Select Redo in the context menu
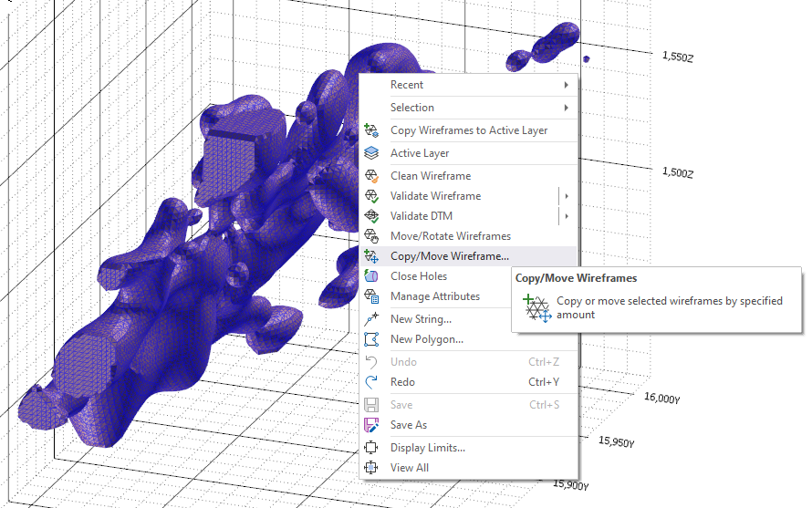The width and height of the screenshot is (812, 508). click(402, 382)
